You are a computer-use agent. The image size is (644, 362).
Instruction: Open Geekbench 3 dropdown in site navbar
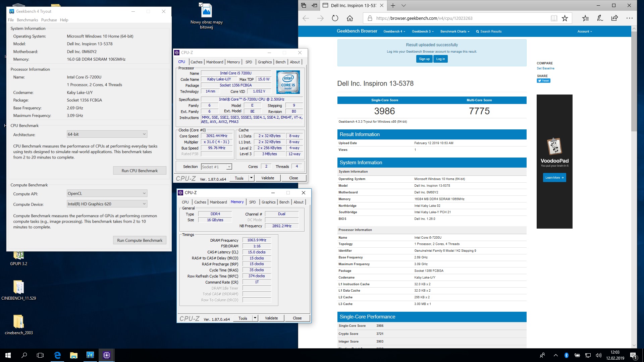pos(423,32)
